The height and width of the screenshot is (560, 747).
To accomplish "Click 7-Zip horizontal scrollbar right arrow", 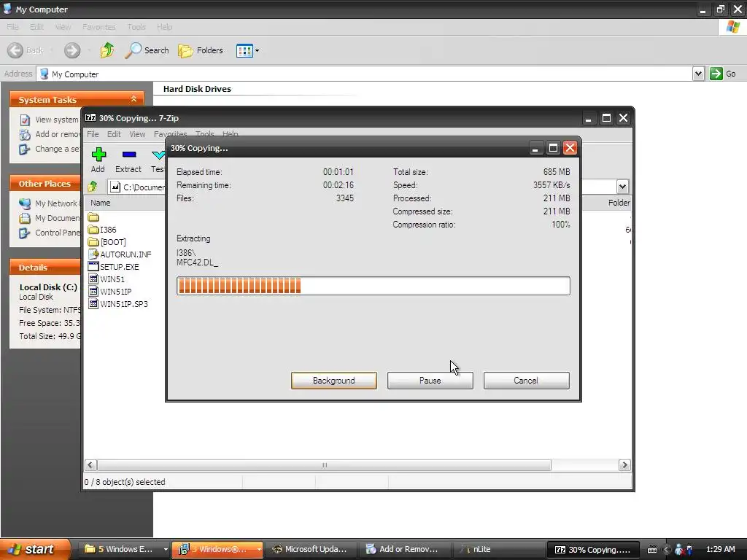I will [x=624, y=465].
